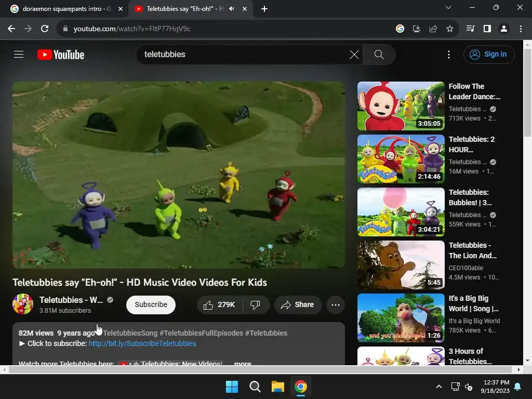Viewport: 532px width, 399px height.
Task: Open more actions ellipsis under video
Action: point(336,304)
